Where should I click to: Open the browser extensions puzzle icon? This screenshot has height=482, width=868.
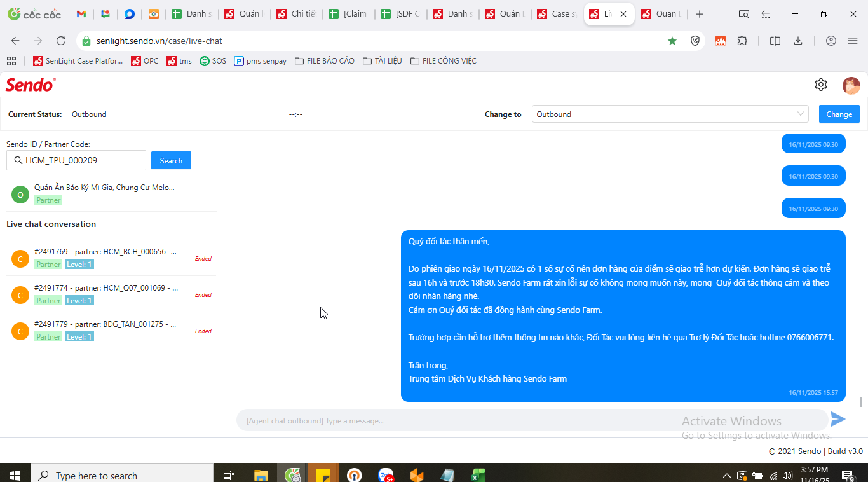point(742,41)
